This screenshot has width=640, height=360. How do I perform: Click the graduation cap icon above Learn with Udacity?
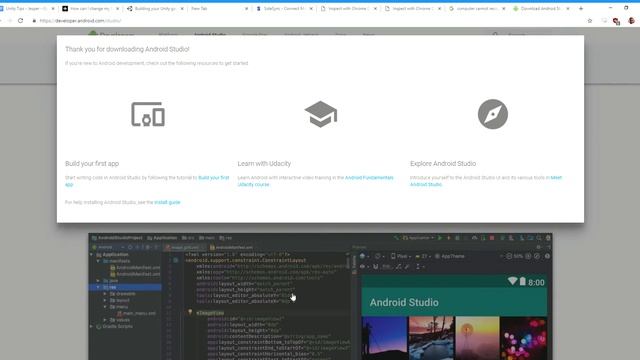click(x=321, y=114)
